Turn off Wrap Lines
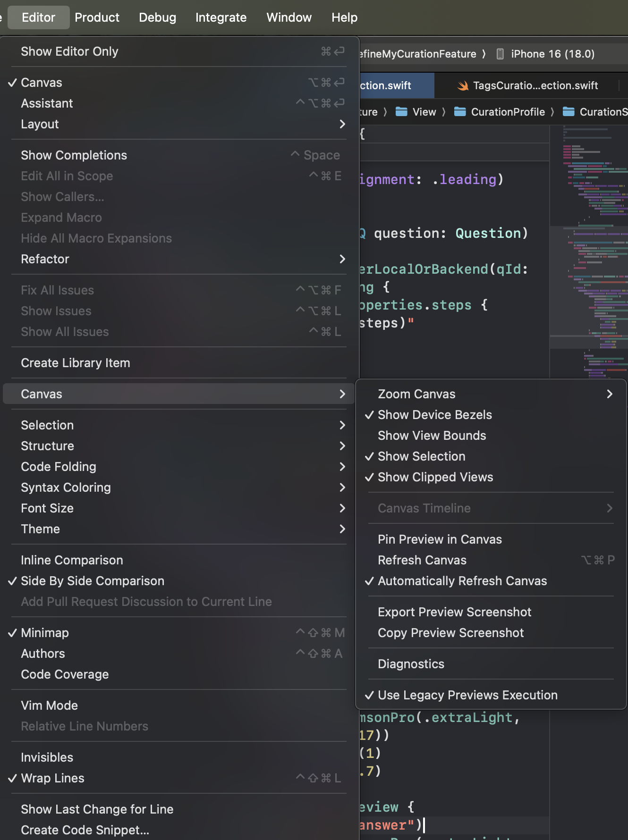This screenshot has width=628, height=840. (52, 778)
